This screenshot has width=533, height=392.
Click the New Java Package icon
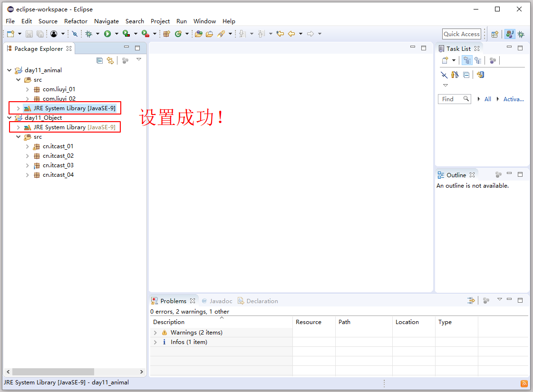point(166,34)
